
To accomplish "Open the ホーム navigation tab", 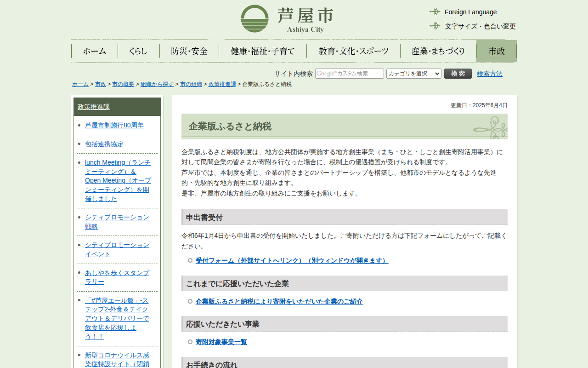I will click(95, 51).
